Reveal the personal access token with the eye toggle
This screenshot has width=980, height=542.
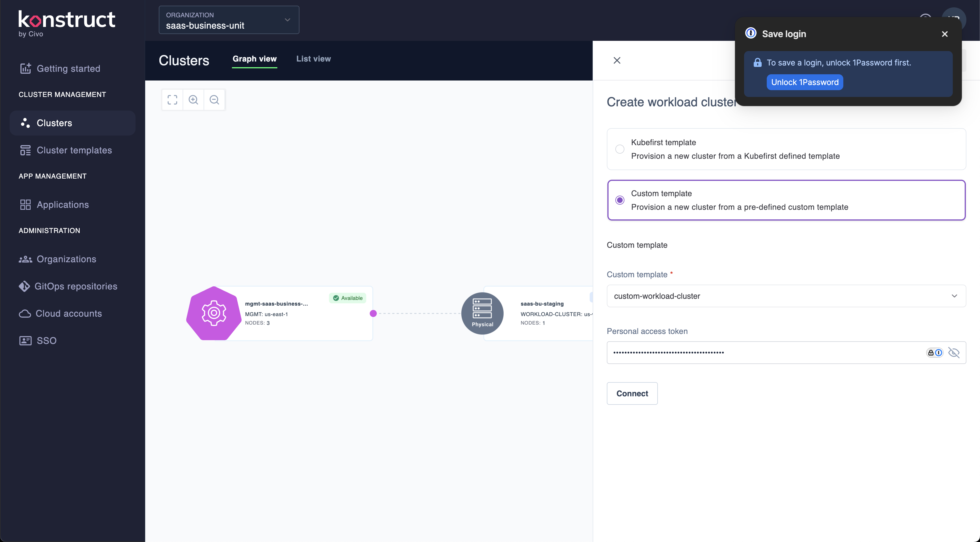954,352
